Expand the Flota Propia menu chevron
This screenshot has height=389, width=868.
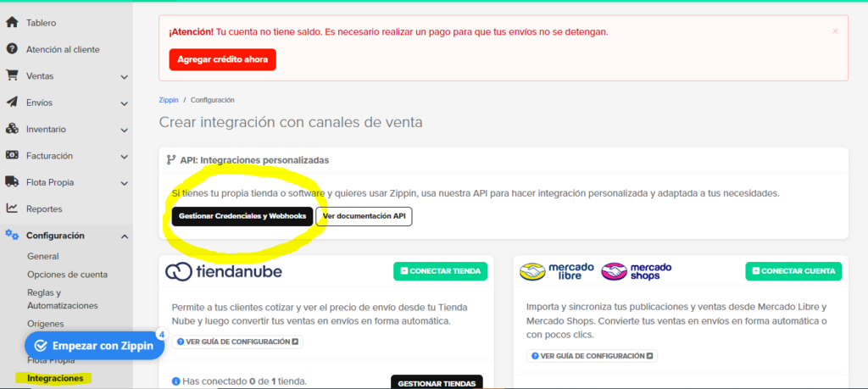tap(124, 183)
